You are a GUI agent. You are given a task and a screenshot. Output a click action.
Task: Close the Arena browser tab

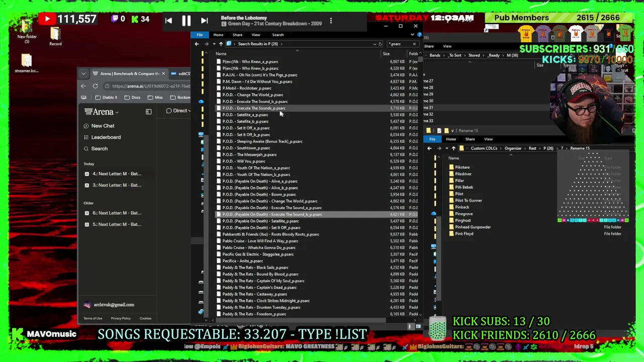(x=163, y=73)
